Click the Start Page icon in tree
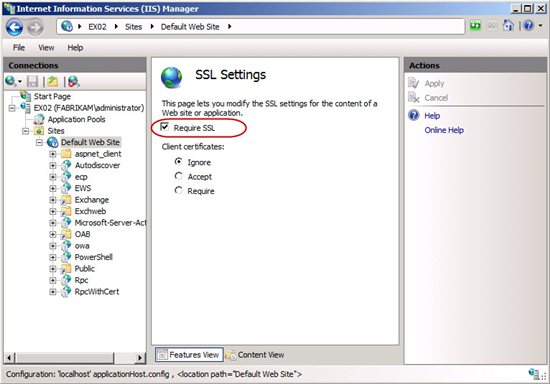550x384 pixels. coord(25,95)
